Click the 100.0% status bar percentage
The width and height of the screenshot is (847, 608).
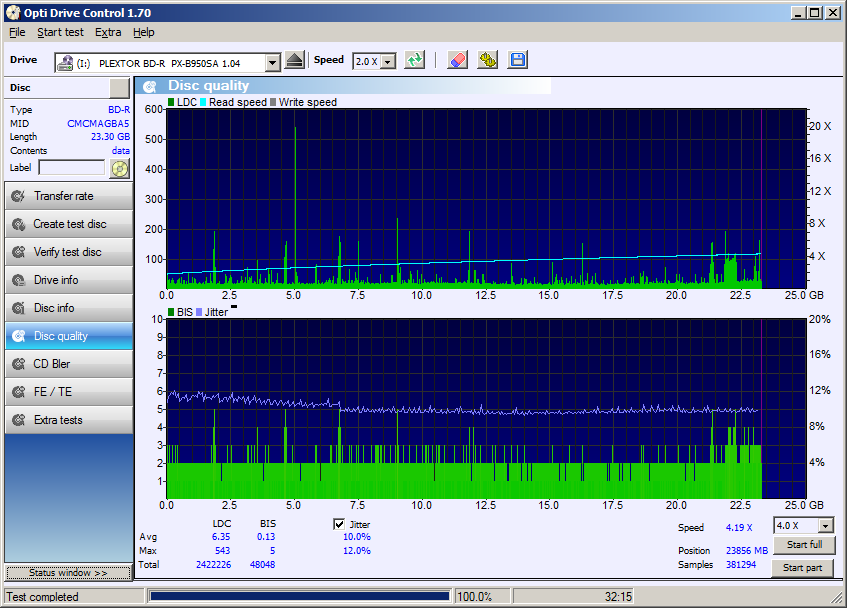[474, 597]
